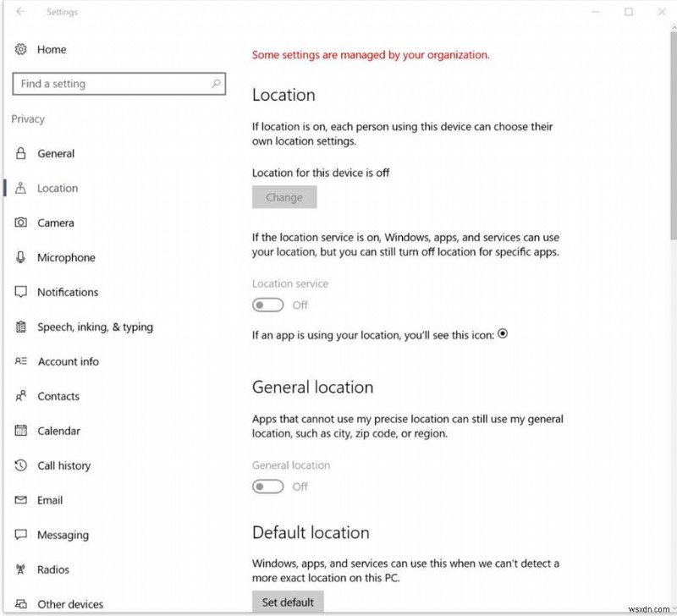Open the Account info settings icon

(x=19, y=361)
